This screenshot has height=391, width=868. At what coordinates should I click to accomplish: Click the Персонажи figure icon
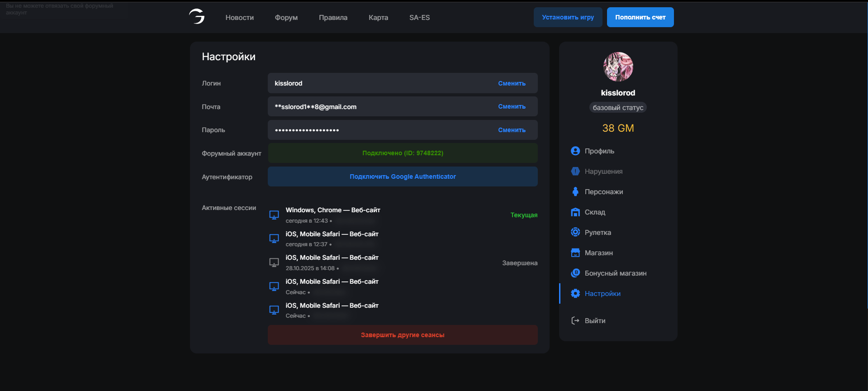(x=575, y=192)
